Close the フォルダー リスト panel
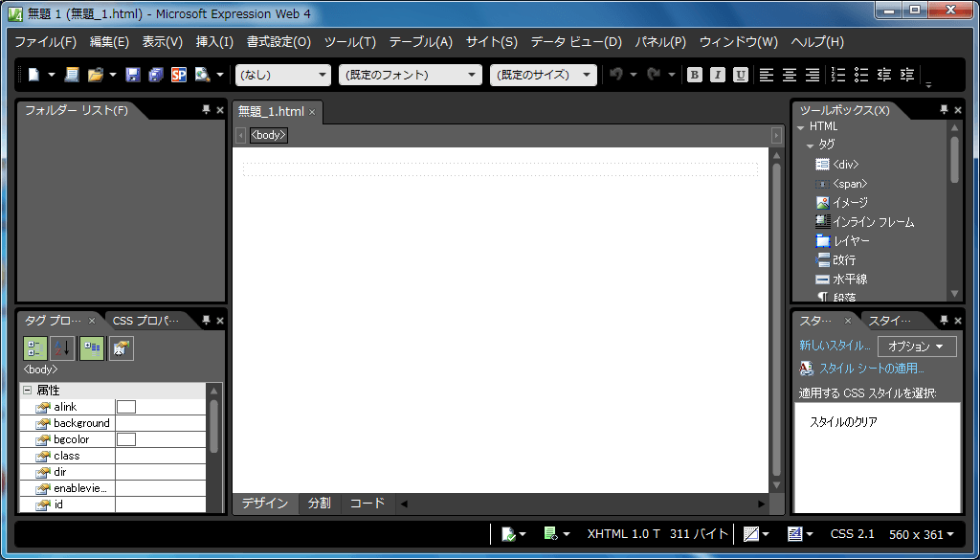The image size is (980, 560). 220,110
